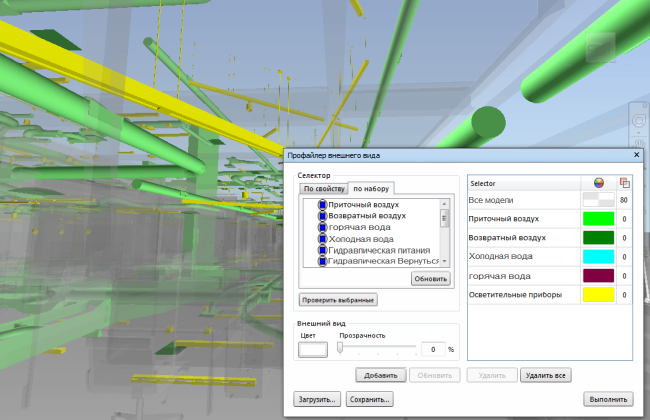Screen dimensions: 650x420
Task: Click Гидравлическая питания in the set list
Action: 379,250
